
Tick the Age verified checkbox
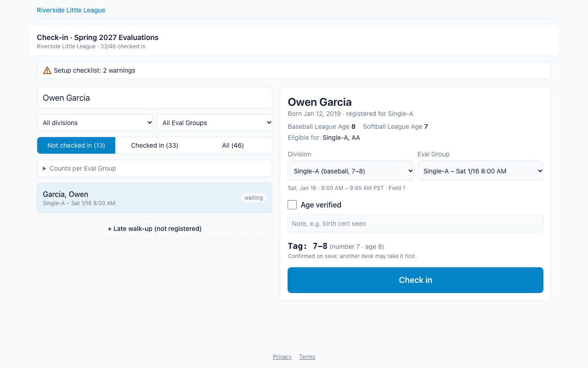tap(292, 205)
